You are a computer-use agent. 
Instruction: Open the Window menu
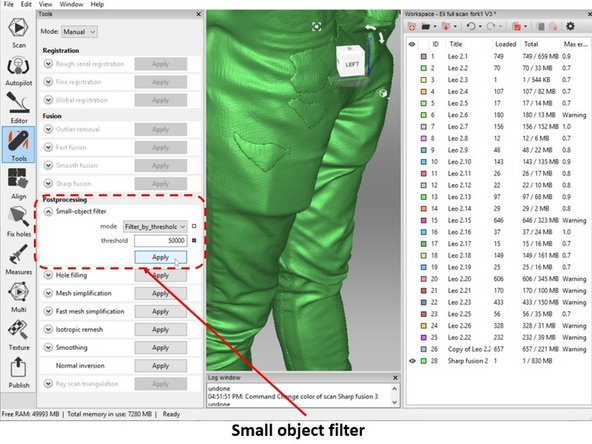[71, 5]
